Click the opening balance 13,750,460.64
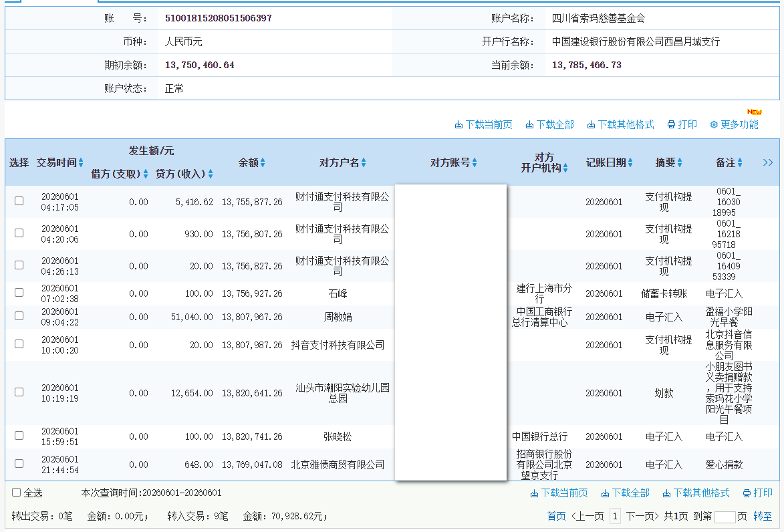The width and height of the screenshot is (784, 532). click(x=199, y=65)
